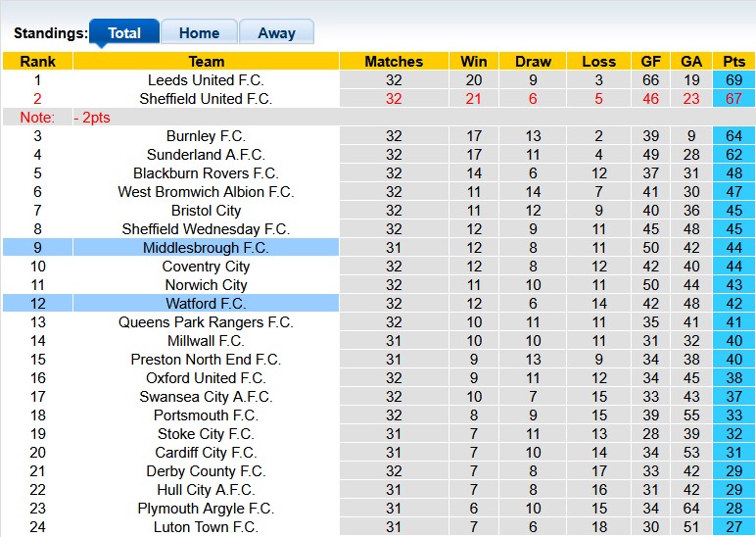756x537 pixels.
Task: Click Queens Park Rangers F.C.
Action: coord(206,322)
